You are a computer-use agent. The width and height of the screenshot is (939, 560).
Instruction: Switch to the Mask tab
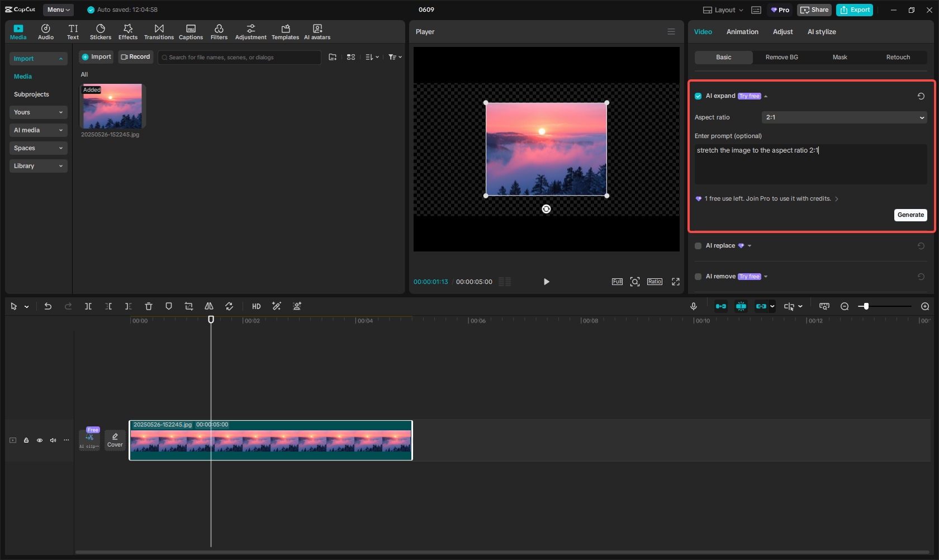pyautogui.click(x=840, y=57)
